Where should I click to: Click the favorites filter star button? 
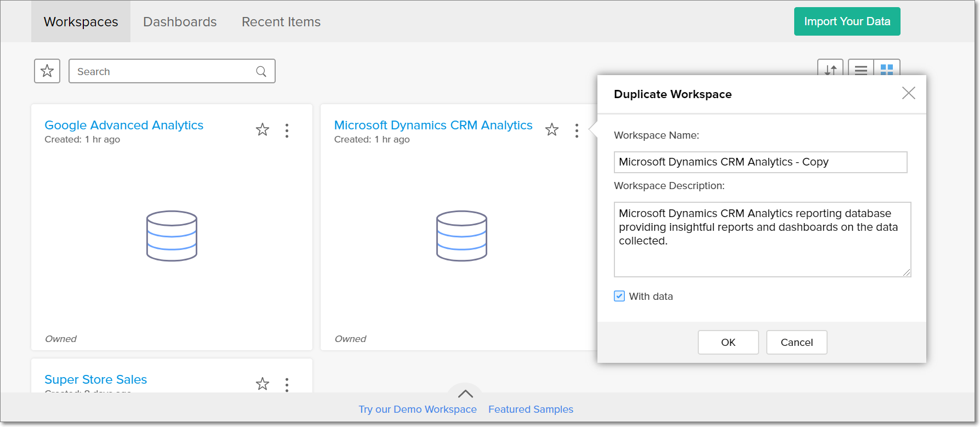click(47, 71)
